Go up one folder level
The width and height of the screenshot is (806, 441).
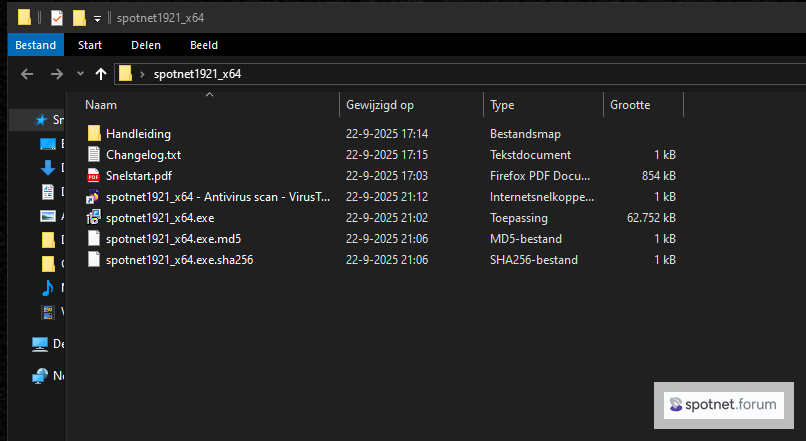101,74
